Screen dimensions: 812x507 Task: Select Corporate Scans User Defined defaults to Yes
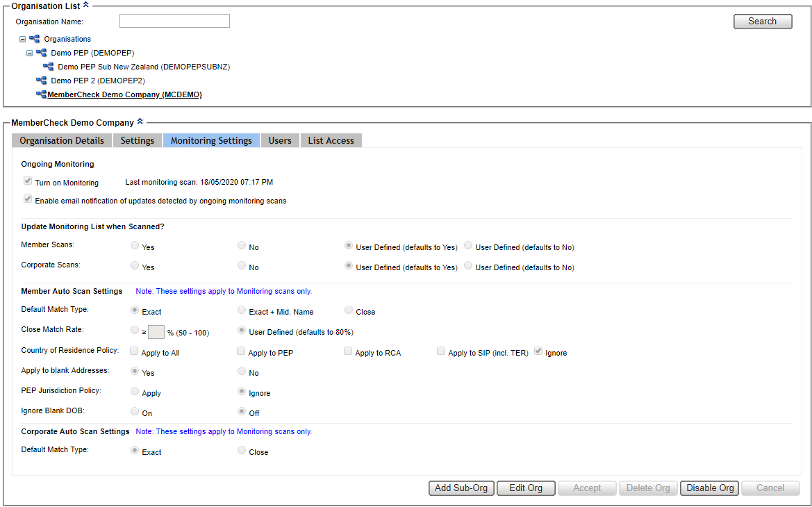click(349, 266)
